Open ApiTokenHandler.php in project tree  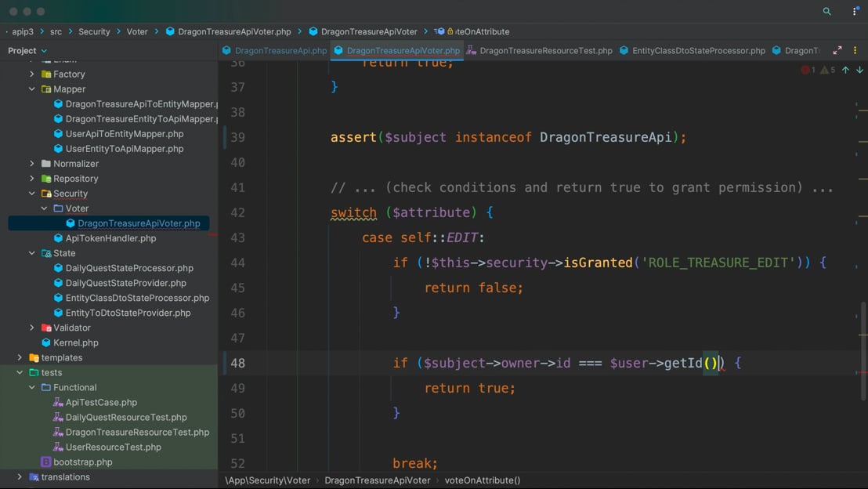pyautogui.click(x=110, y=238)
